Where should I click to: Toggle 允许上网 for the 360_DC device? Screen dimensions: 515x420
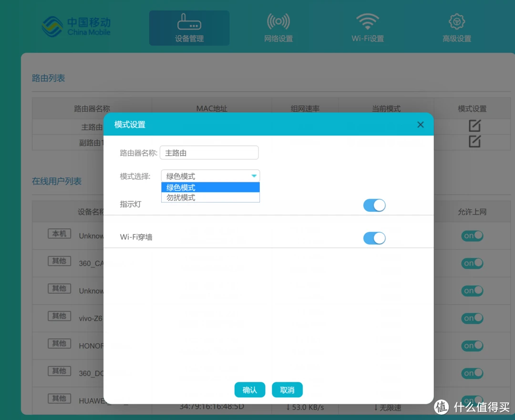[472, 373]
